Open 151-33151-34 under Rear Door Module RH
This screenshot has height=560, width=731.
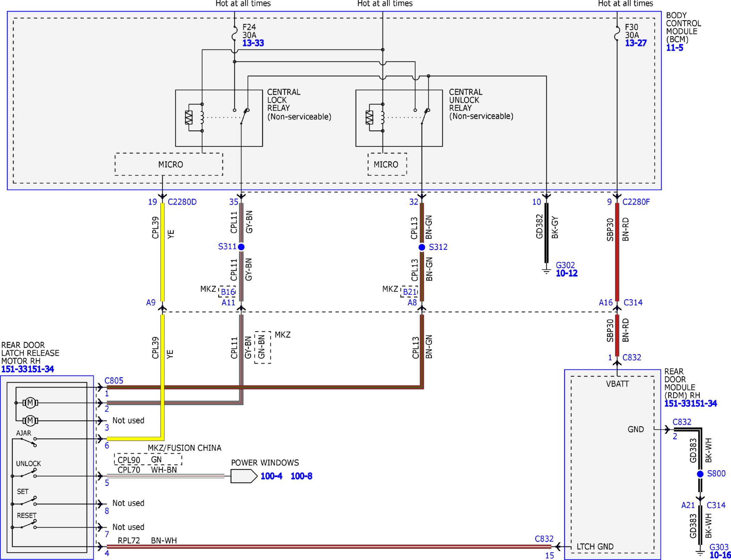(x=691, y=403)
